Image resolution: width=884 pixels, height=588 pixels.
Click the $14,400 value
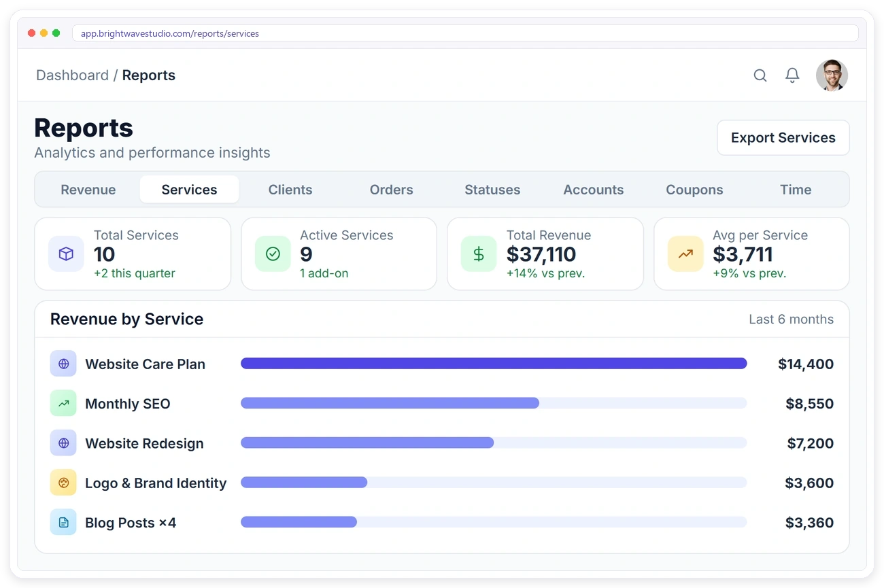pyautogui.click(x=806, y=364)
